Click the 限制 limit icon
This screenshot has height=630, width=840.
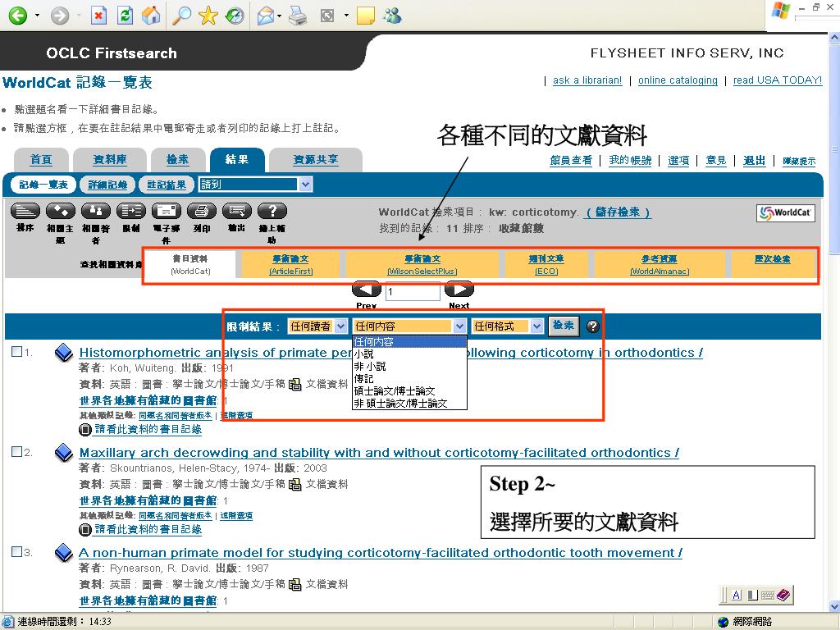(x=131, y=211)
